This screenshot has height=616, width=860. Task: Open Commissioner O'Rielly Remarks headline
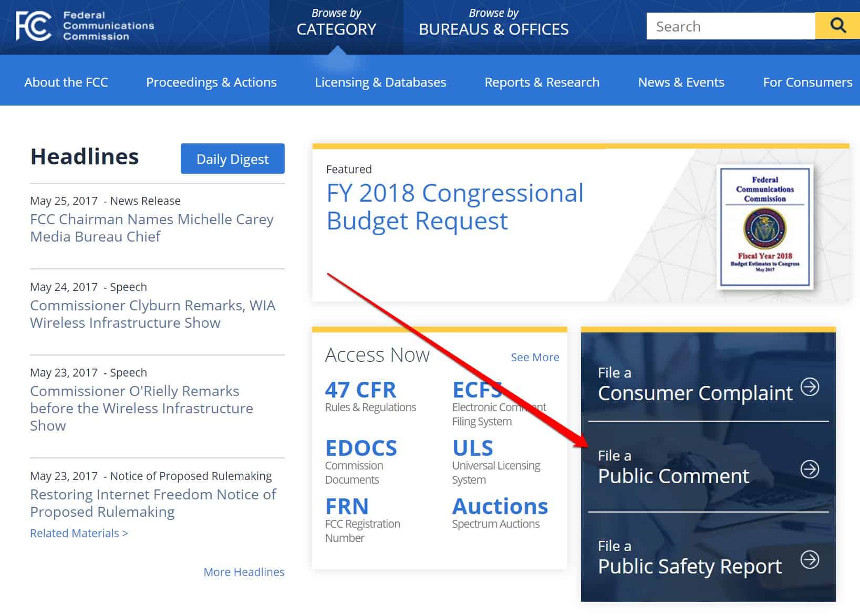click(141, 408)
